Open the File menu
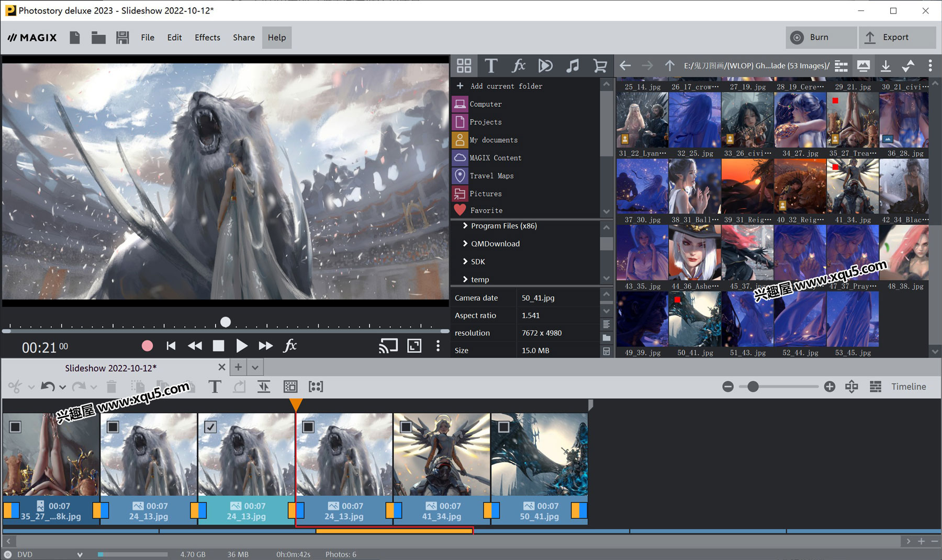 point(148,38)
